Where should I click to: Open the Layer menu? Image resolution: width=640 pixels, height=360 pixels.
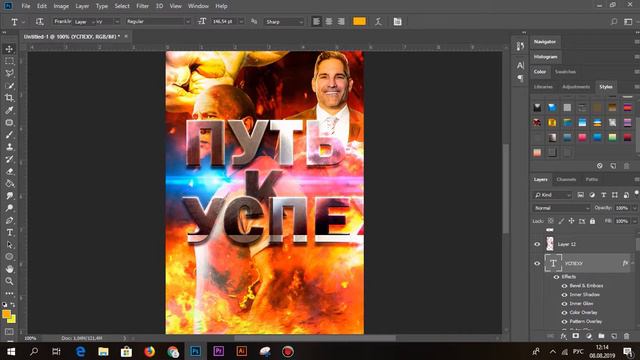coord(82,6)
